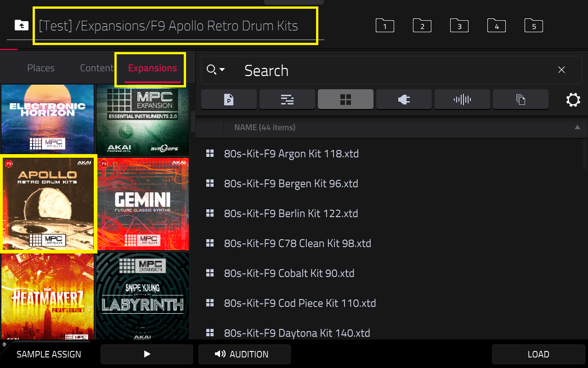
Task: Switch to the Places tab
Action: (x=41, y=68)
